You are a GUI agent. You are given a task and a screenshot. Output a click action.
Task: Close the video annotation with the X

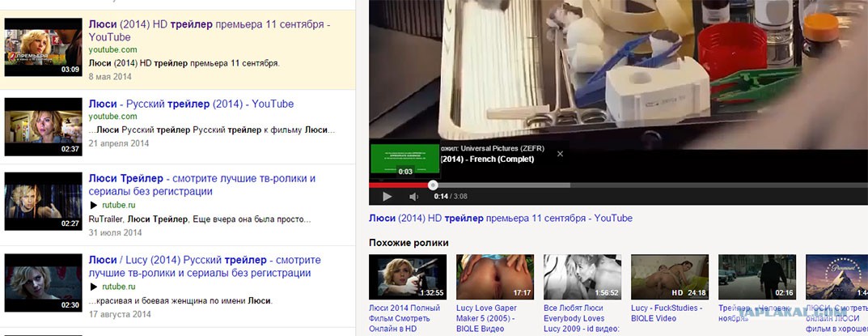(560, 154)
